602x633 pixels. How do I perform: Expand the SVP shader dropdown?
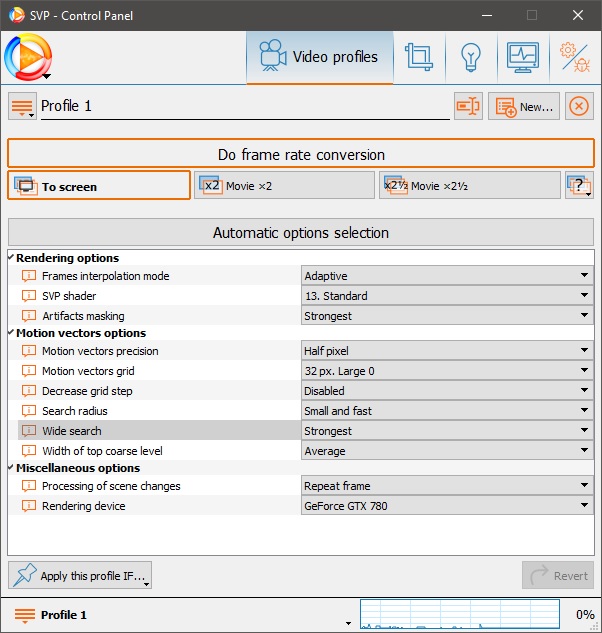[446, 296]
